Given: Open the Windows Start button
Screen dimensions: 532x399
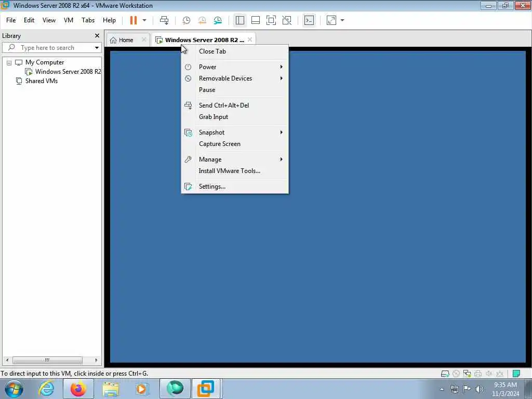Looking at the screenshot, I should coord(14,389).
